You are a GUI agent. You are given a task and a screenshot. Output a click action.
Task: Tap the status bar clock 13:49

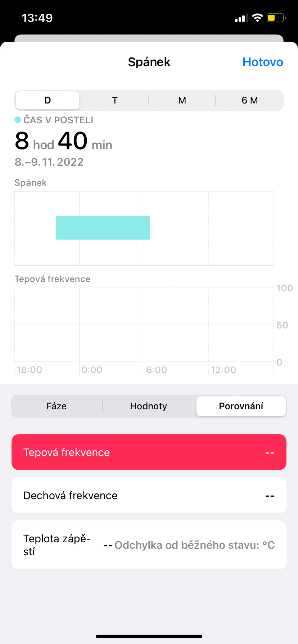tap(37, 18)
